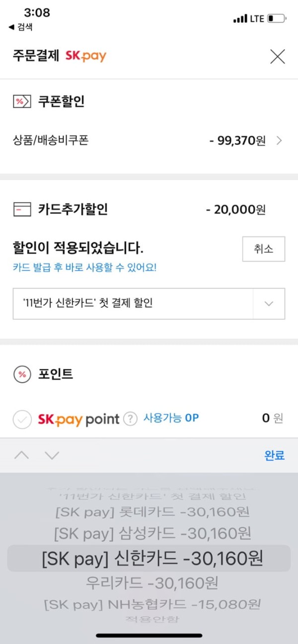Tap the point section percent icon

pyautogui.click(x=21, y=374)
